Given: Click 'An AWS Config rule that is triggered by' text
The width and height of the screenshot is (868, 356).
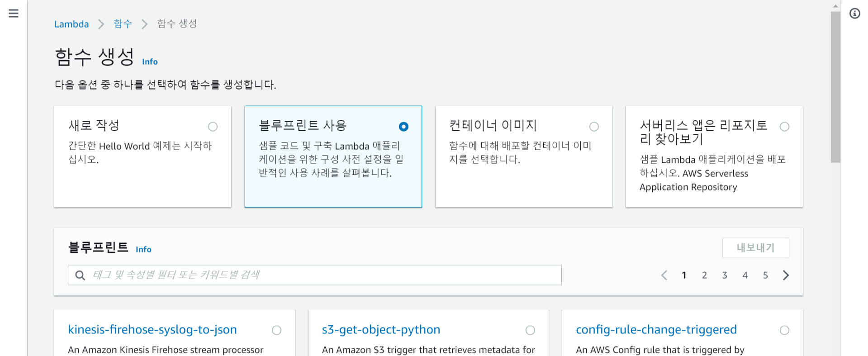Looking at the screenshot, I should pyautogui.click(x=660, y=350).
